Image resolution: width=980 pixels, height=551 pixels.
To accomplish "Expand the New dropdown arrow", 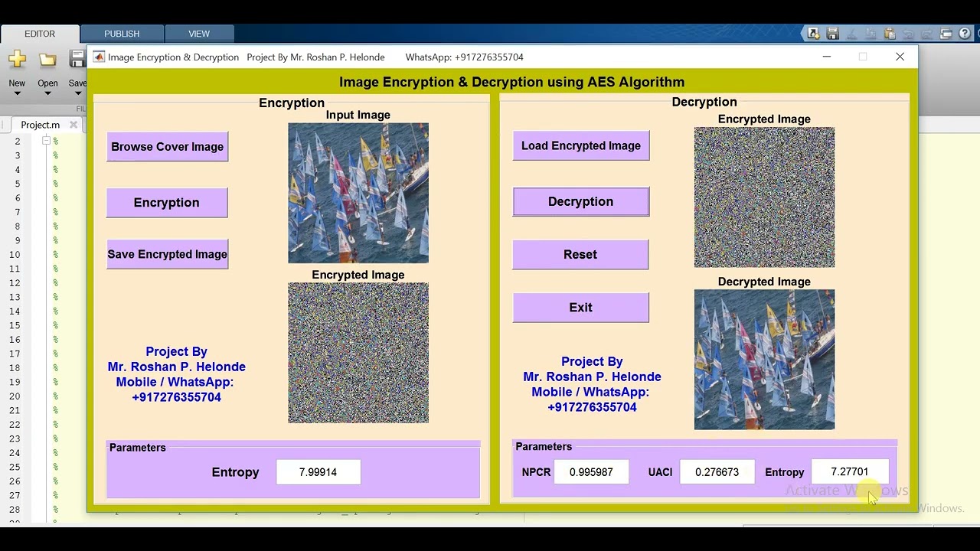I will click(x=17, y=93).
